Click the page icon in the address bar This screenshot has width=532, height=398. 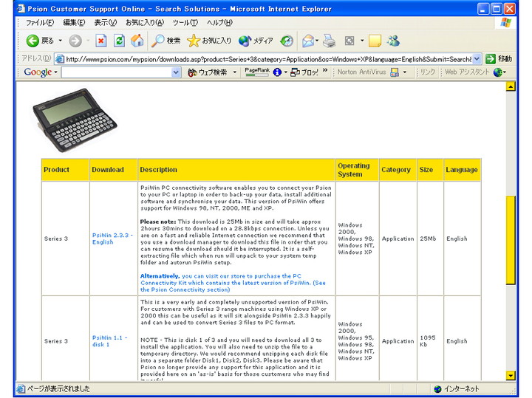(60, 59)
